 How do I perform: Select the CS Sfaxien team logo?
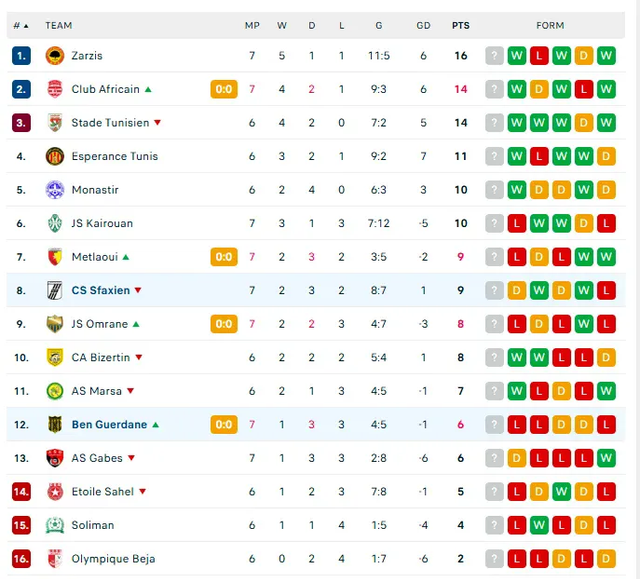click(55, 291)
